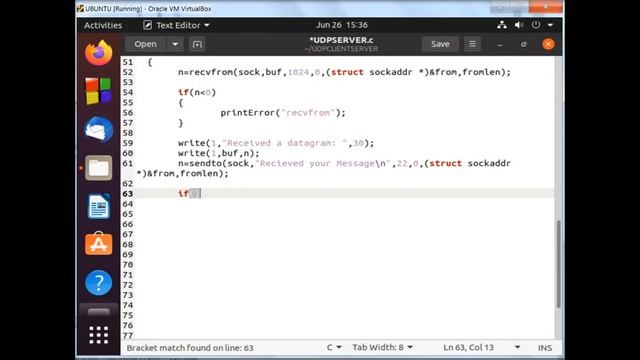Click the Open button
The height and width of the screenshot is (360, 640).
pos(145,44)
